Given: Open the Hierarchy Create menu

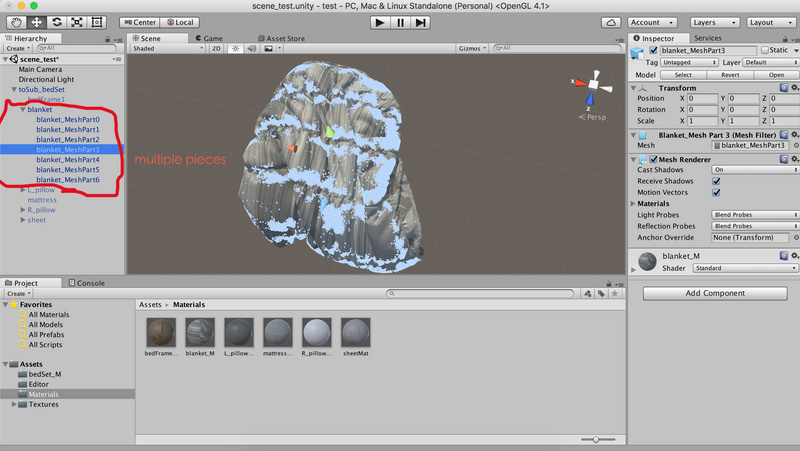Looking at the screenshot, I should click(x=18, y=48).
